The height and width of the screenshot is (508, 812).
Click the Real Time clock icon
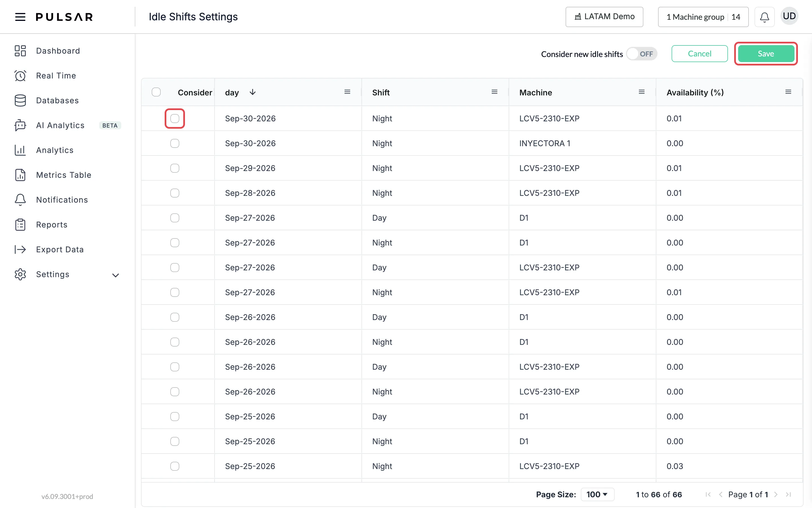click(20, 76)
